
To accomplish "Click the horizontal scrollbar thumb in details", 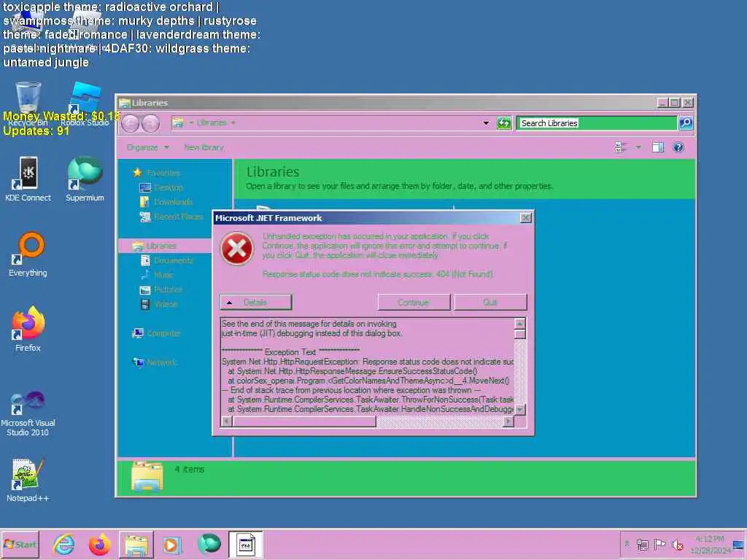I will (x=304, y=421).
